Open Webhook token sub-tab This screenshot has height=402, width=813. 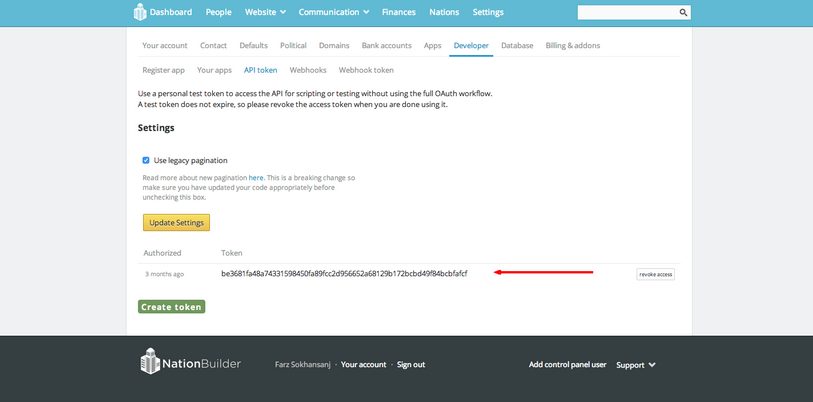point(366,70)
